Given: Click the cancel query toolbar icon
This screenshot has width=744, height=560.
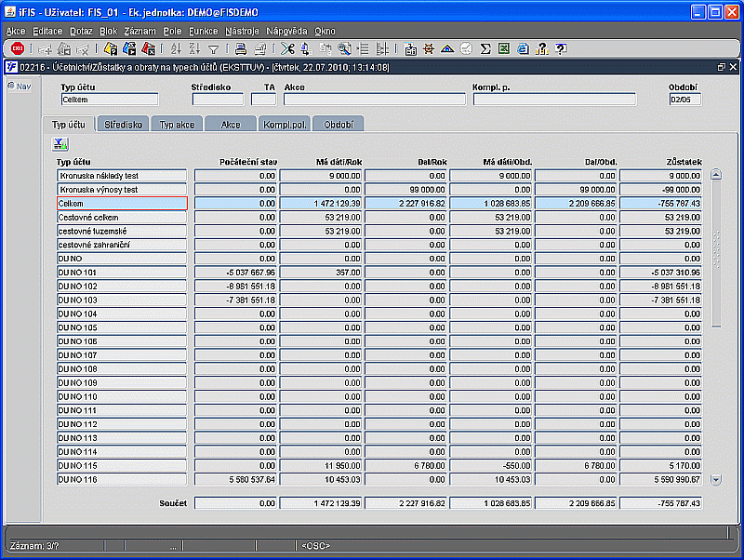Looking at the screenshot, I should [149, 48].
